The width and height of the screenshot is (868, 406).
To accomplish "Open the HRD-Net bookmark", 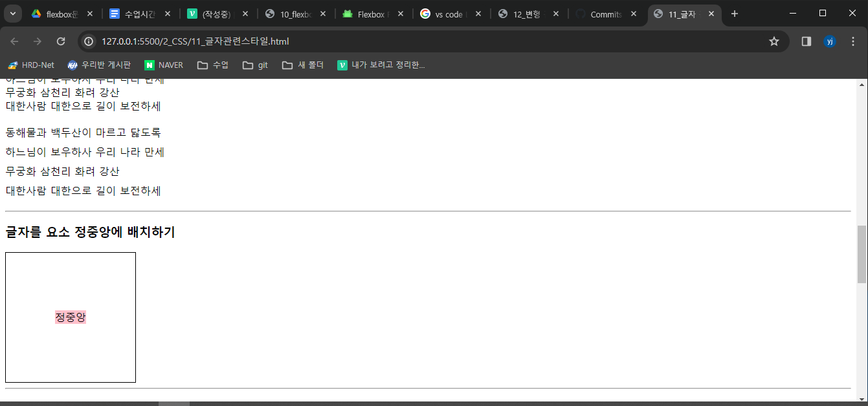I will pos(30,65).
